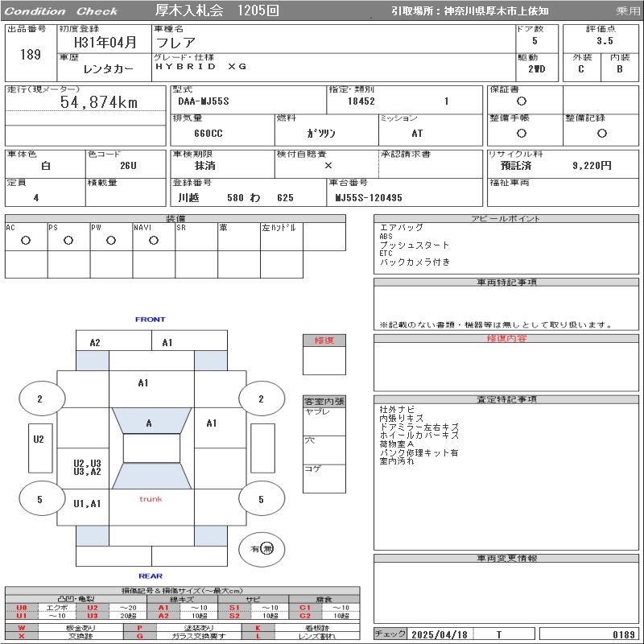Toggle the NAVI equipment circle mark
Image resolution: width=644 pixels, height=644 pixels.
pos(153,240)
